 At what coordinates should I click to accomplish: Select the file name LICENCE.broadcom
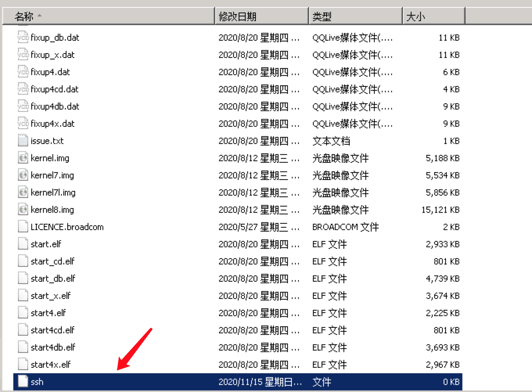[x=67, y=227]
